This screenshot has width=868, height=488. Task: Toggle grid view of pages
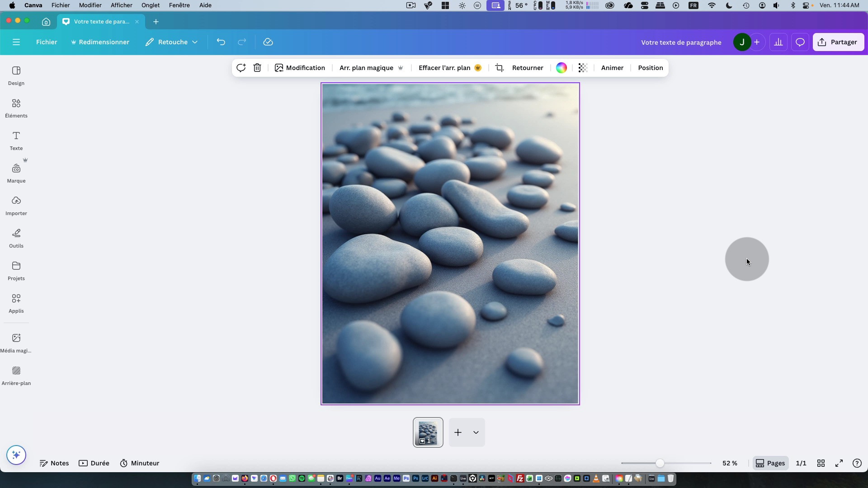point(821,463)
